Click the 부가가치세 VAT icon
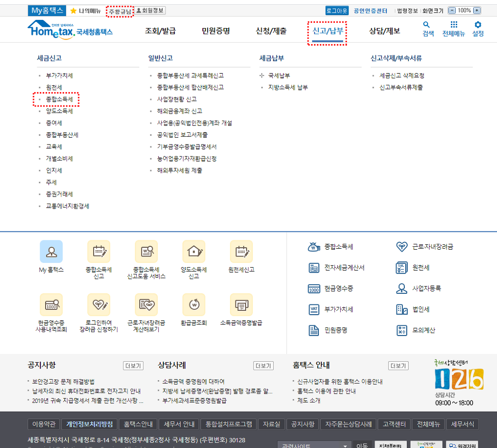This screenshot has width=497, height=448. pos(314,309)
